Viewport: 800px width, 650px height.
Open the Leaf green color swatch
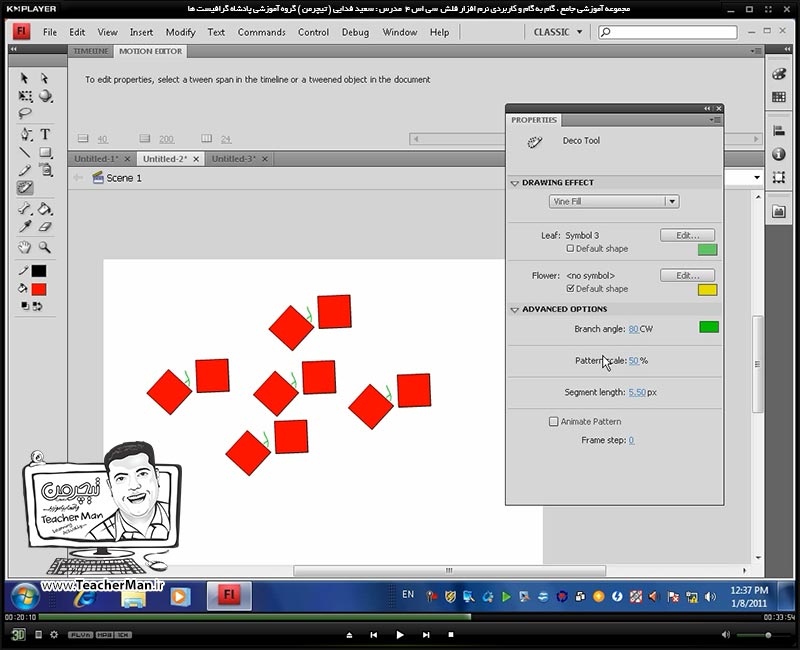707,249
